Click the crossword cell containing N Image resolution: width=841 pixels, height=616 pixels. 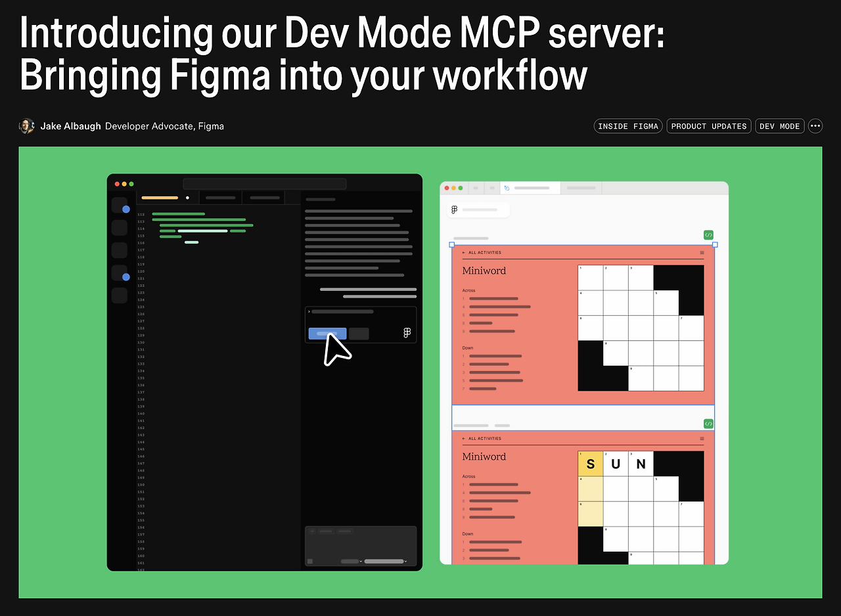641,464
